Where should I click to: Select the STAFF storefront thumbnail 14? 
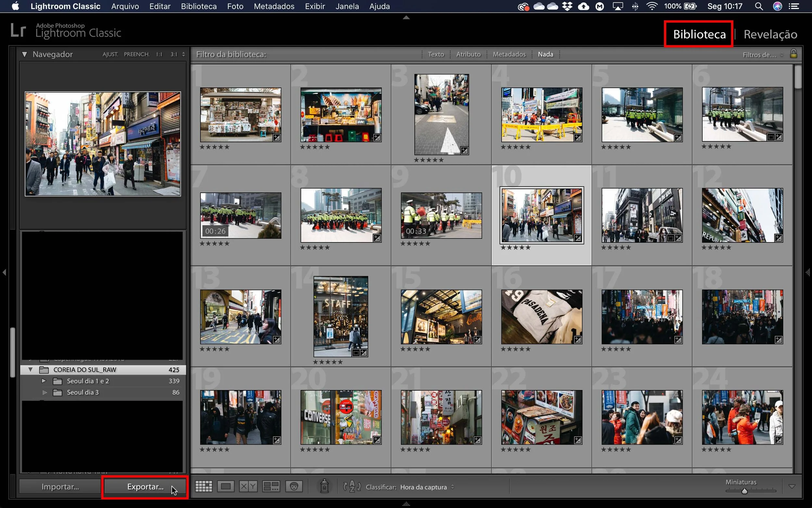point(340,316)
